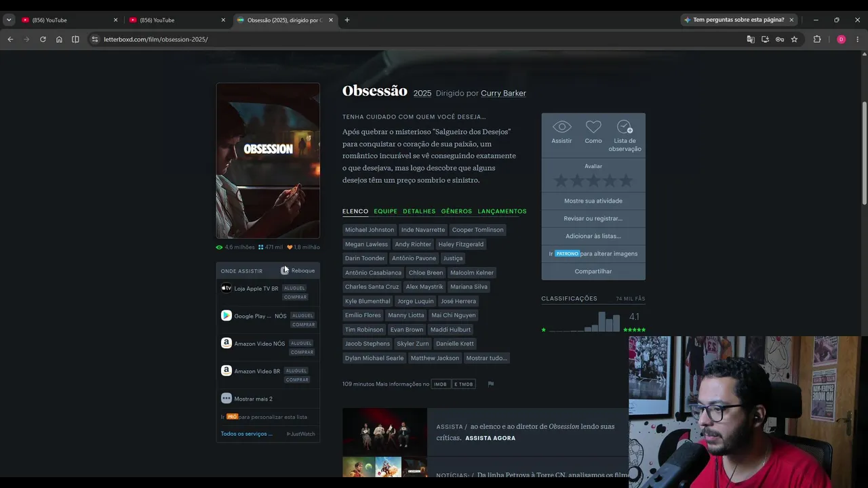The width and height of the screenshot is (868, 488).
Task: Switch to the ELENCO tab
Action: coord(355,211)
